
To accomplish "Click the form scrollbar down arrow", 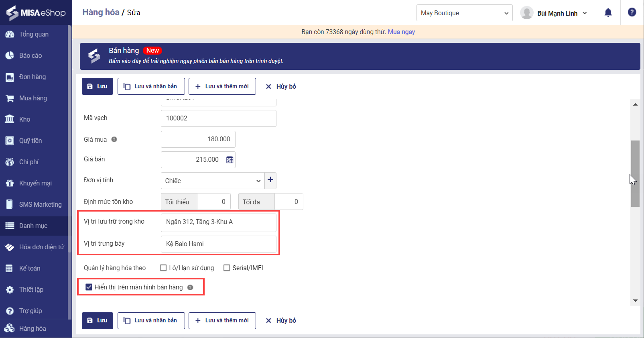I will [635, 301].
